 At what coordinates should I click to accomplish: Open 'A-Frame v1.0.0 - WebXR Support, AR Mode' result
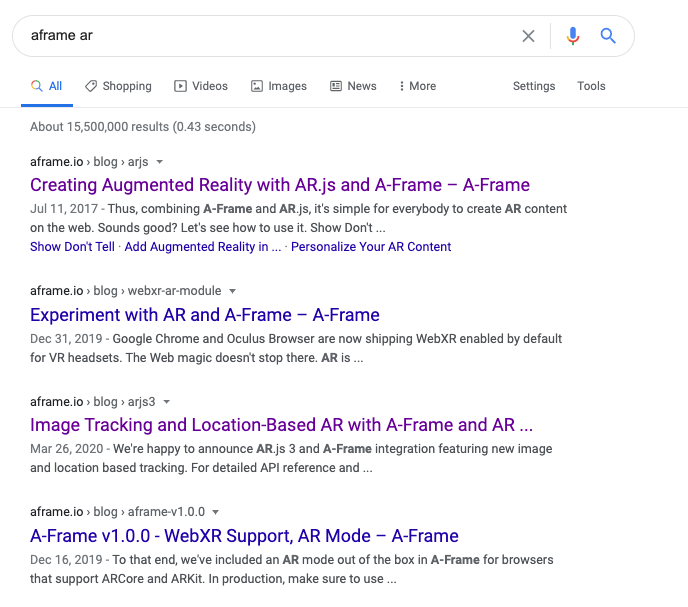244,536
